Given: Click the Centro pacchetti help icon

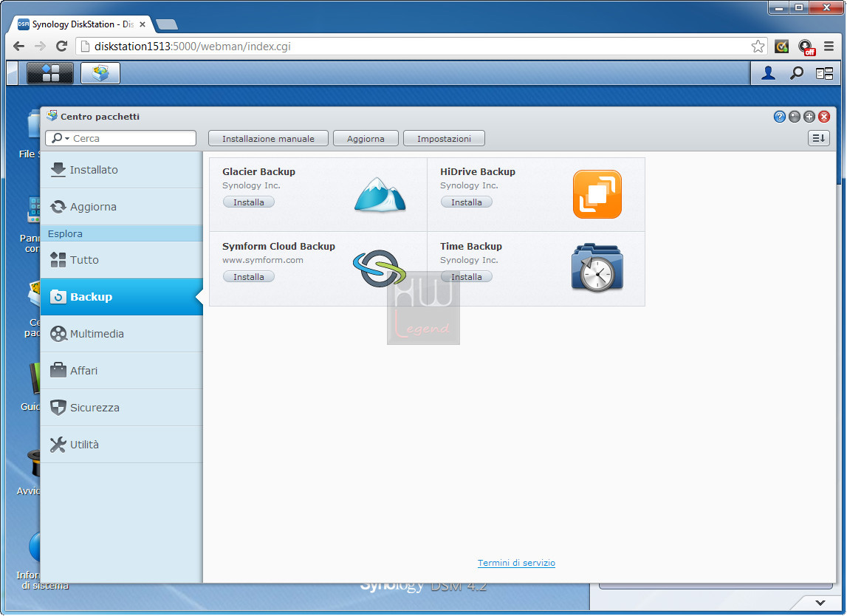Looking at the screenshot, I should [780, 117].
